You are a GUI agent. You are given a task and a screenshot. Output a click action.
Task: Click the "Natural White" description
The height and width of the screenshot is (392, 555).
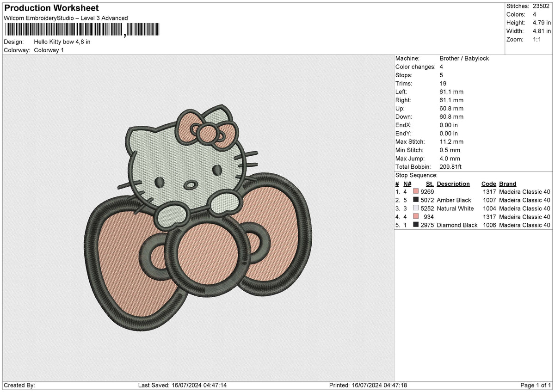[x=455, y=208]
